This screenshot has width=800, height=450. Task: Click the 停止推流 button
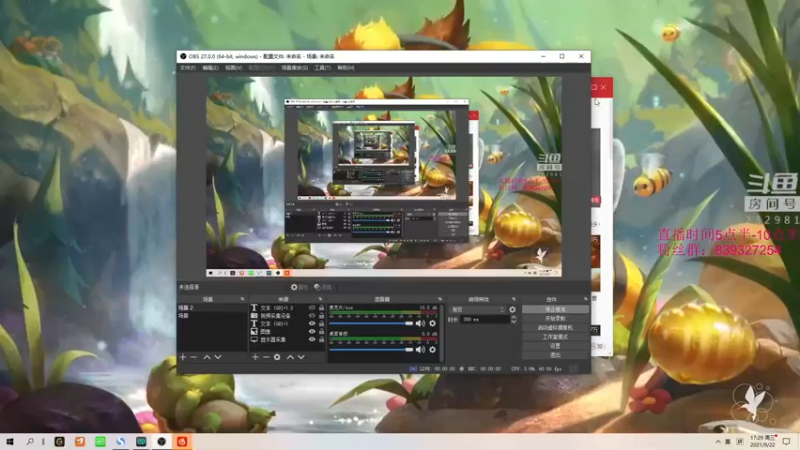tap(555, 310)
